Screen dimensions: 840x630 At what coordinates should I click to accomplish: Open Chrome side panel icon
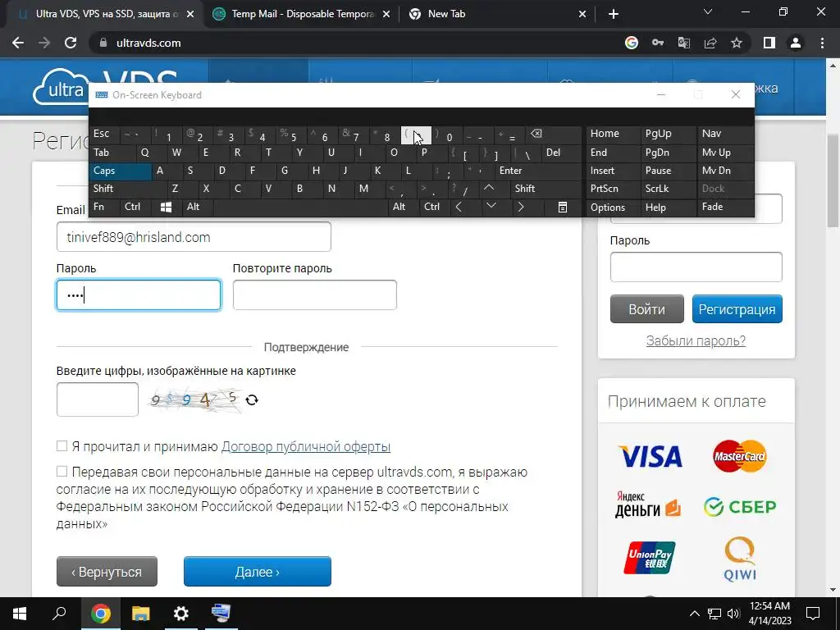[769, 43]
